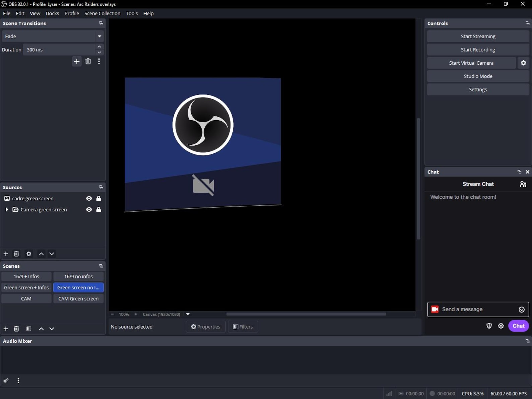Move scene down in Scenes list
Screen dimensions: 532x399
pos(52,329)
